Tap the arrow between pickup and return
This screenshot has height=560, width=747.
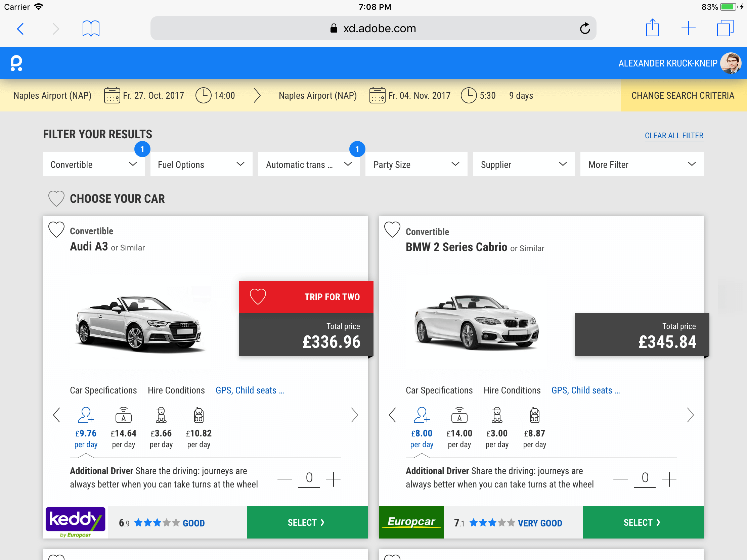257,96
